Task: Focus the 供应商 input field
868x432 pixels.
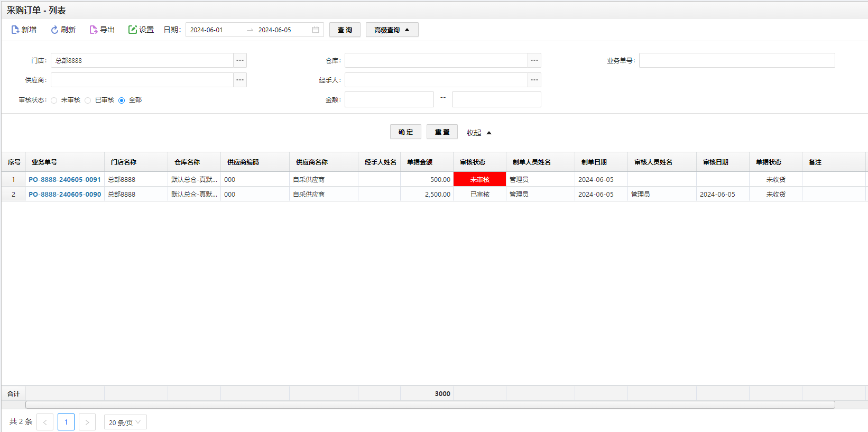Action: pos(142,80)
